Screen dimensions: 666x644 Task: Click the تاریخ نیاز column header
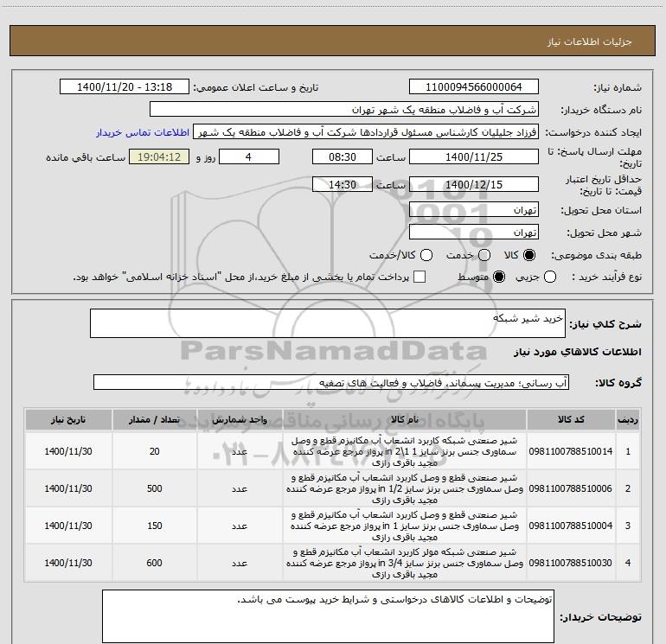(x=68, y=420)
